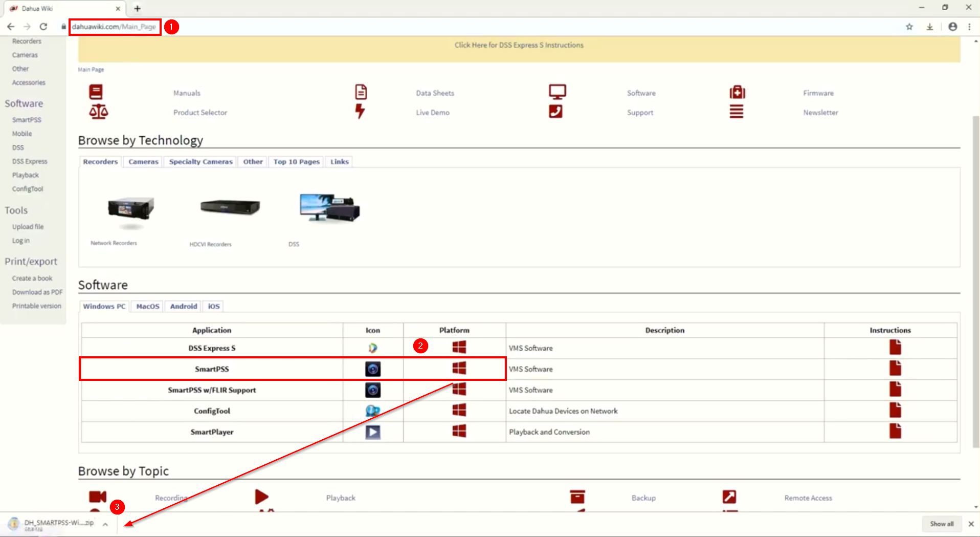This screenshot has height=537, width=980.
Task: Click Upload file in the Tools sidebar
Action: pos(28,227)
